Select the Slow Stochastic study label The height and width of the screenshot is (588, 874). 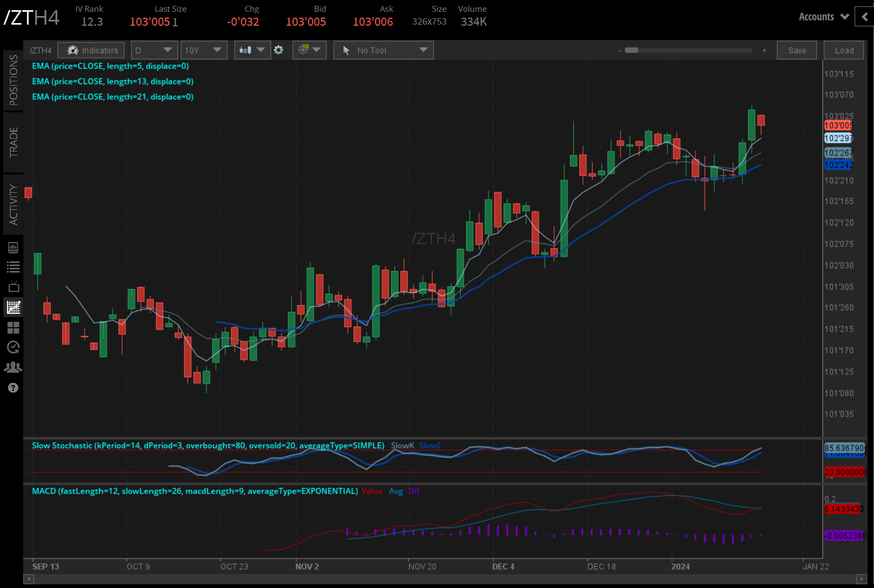(x=208, y=446)
